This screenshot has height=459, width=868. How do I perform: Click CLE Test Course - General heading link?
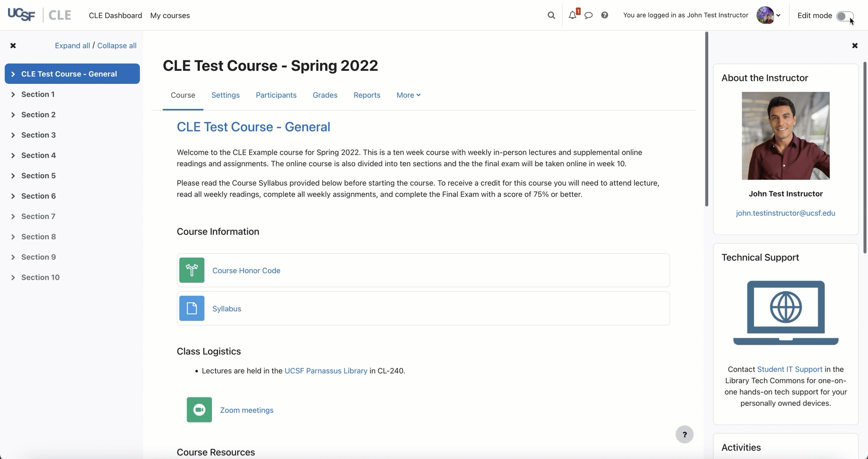(x=254, y=127)
